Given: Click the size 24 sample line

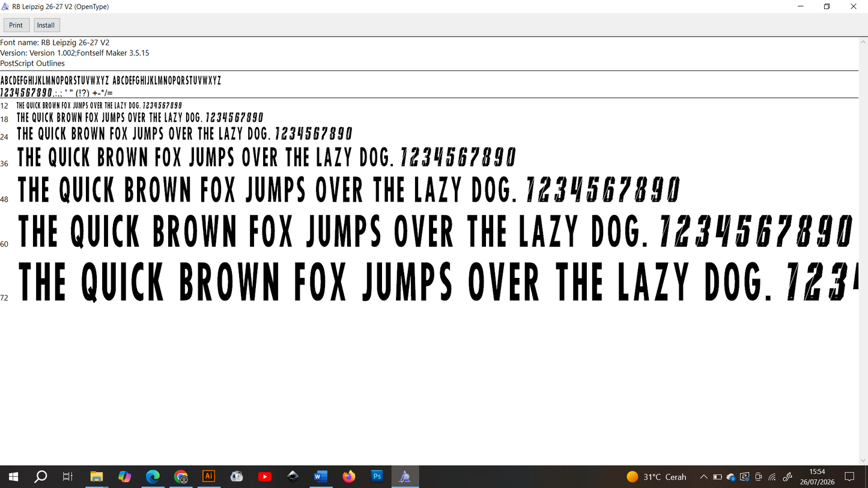Looking at the screenshot, I should point(184,133).
